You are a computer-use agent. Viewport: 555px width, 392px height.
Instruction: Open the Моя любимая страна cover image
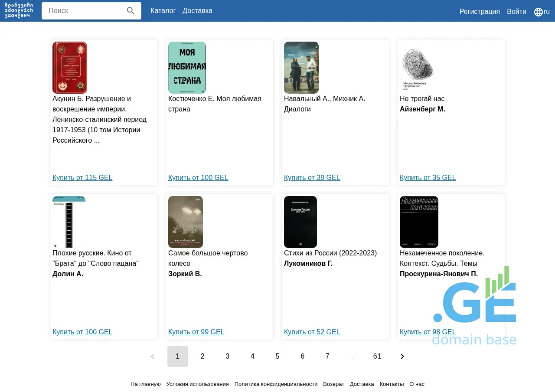pyautogui.click(x=187, y=68)
